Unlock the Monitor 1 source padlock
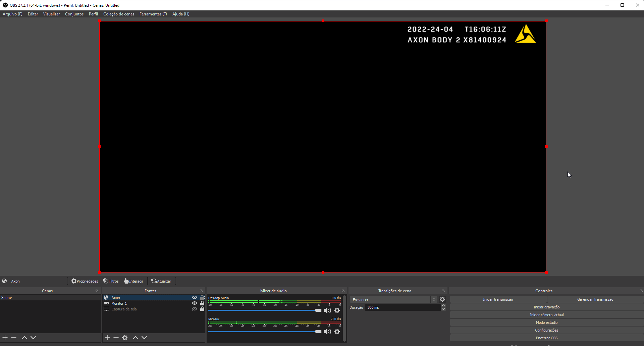 [x=202, y=303]
